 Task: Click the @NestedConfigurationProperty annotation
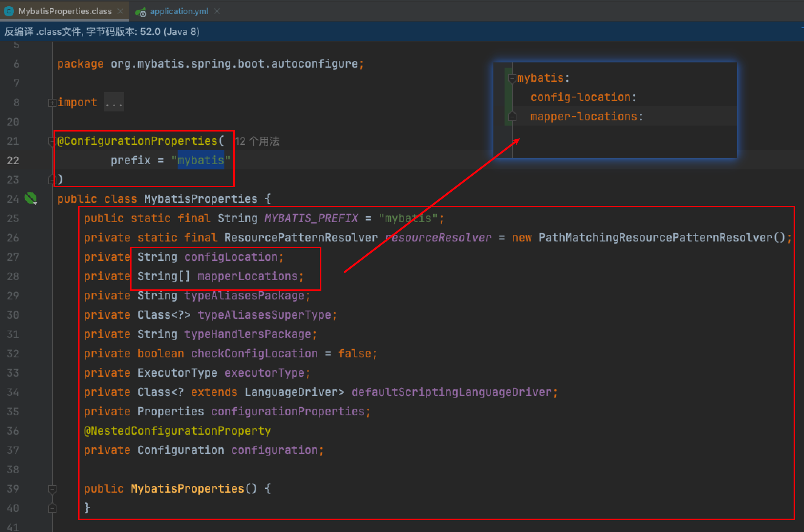click(x=178, y=431)
